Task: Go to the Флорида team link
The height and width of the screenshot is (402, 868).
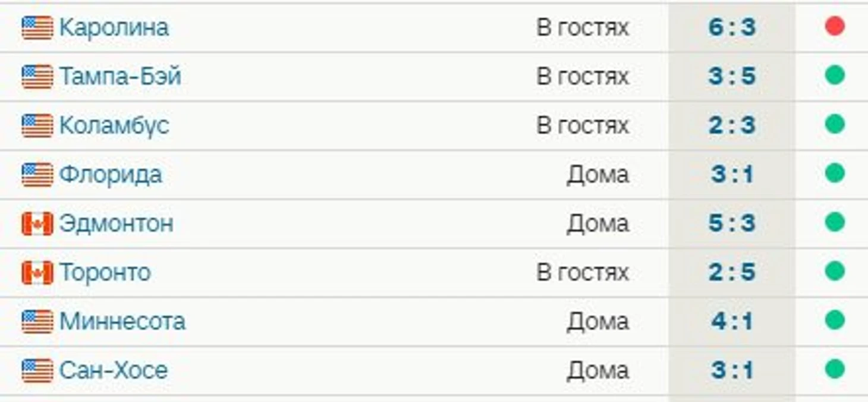Action: pyautogui.click(x=110, y=175)
